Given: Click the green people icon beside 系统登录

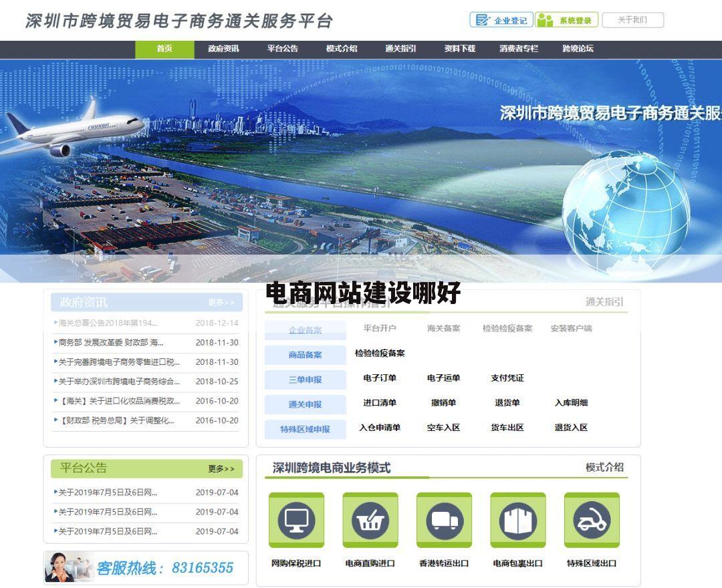Looking at the screenshot, I should coord(546,20).
